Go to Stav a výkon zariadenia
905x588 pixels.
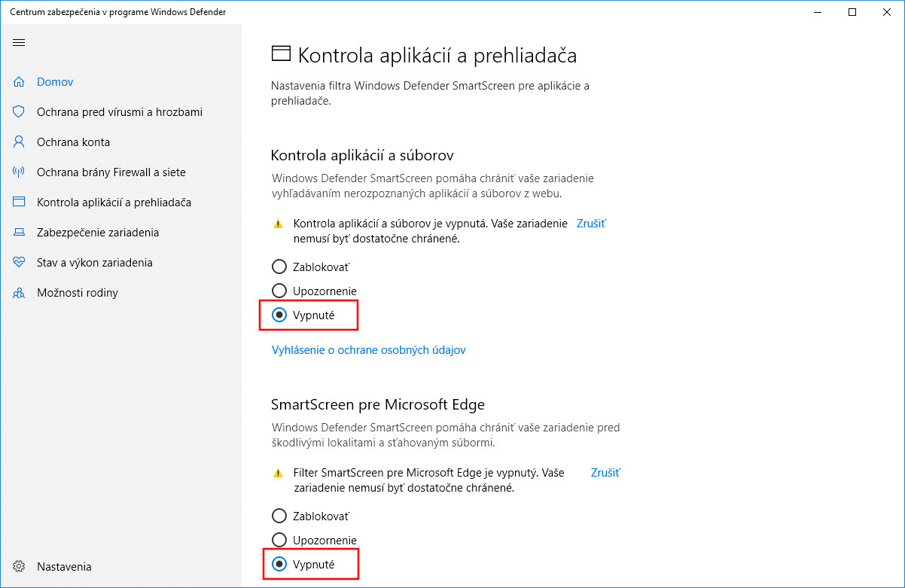(94, 263)
